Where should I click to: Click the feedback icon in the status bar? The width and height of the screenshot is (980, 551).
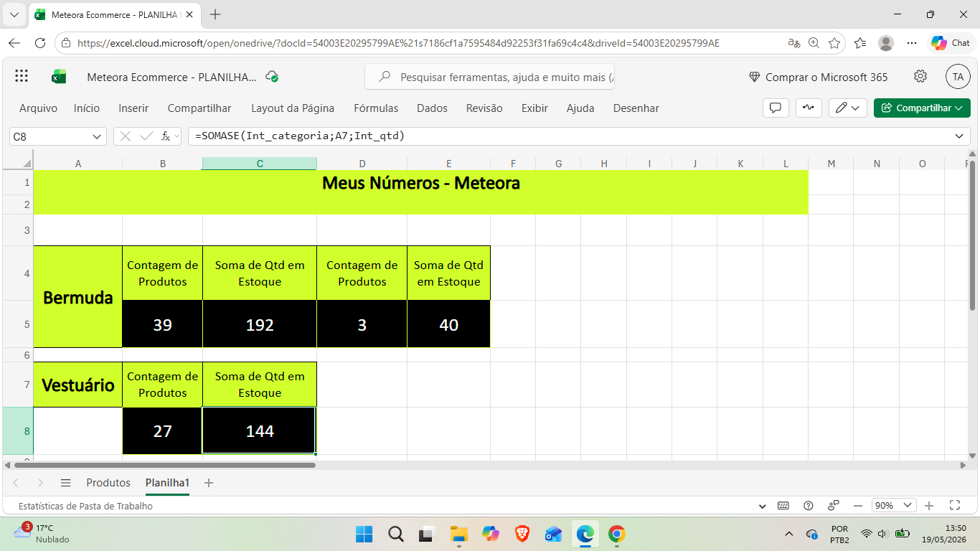[834, 505]
